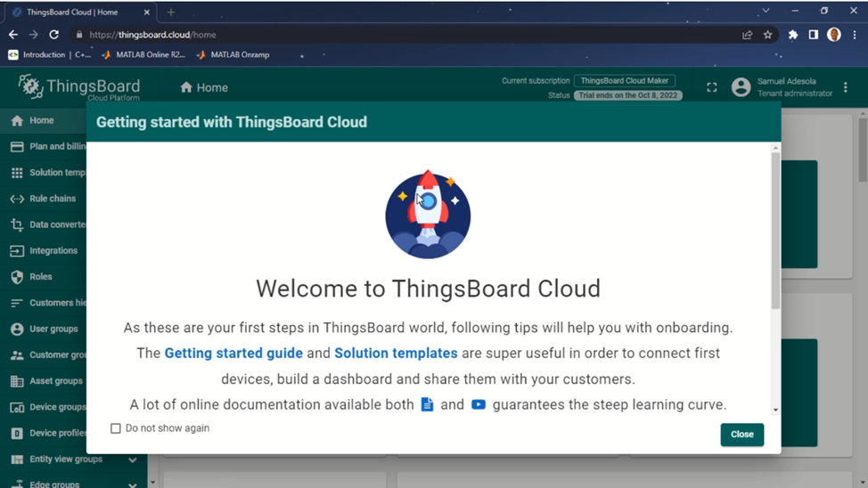868x488 pixels.
Task: Open the YouTube video icon link
Action: coord(479,404)
